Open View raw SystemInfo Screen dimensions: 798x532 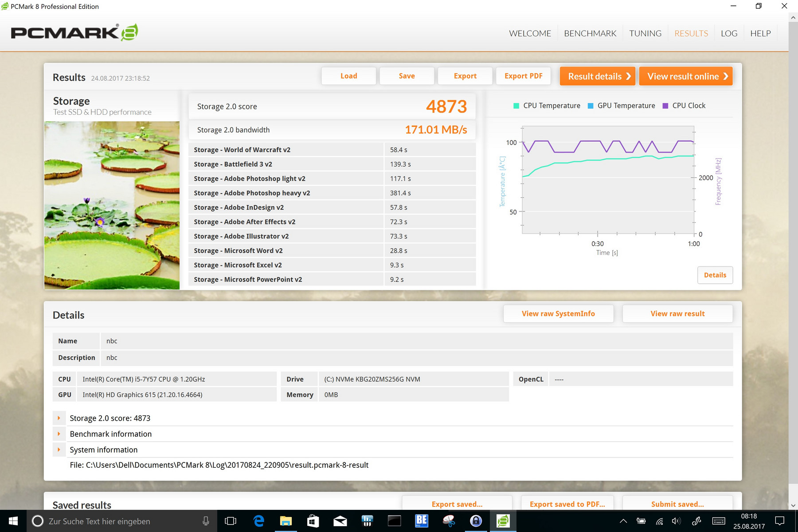click(559, 313)
